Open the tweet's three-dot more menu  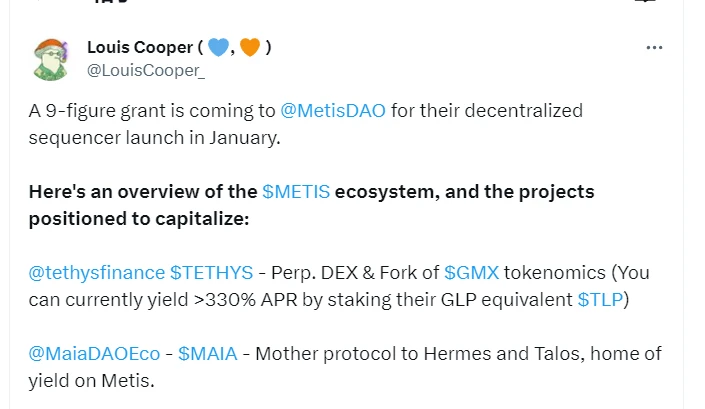[655, 47]
